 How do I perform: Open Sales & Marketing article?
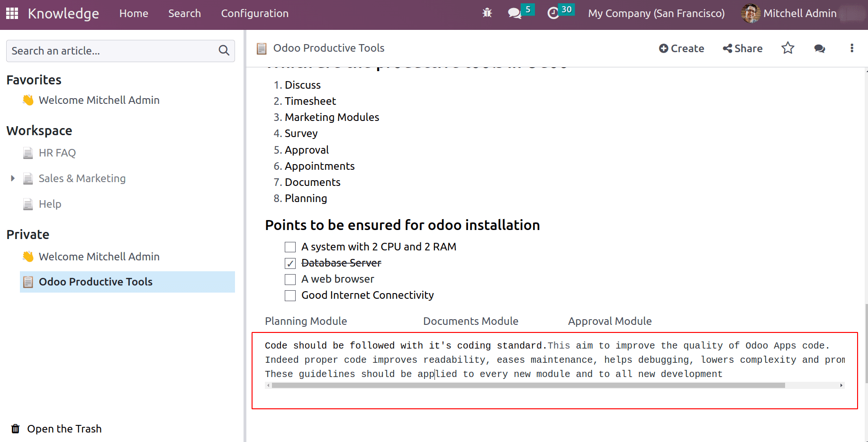(82, 178)
